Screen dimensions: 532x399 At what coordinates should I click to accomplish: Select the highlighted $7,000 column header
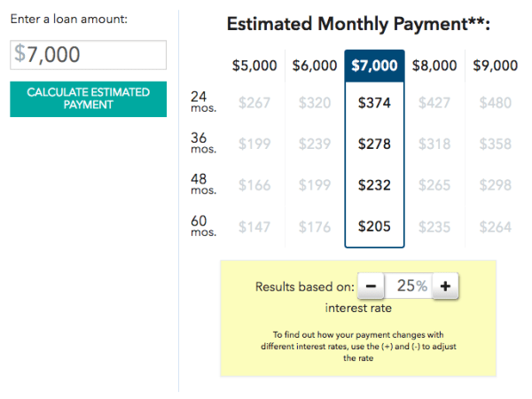pyautogui.click(x=374, y=66)
